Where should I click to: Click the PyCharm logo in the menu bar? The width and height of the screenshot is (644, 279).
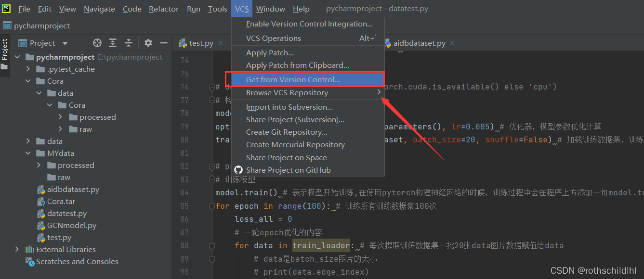click(6, 8)
